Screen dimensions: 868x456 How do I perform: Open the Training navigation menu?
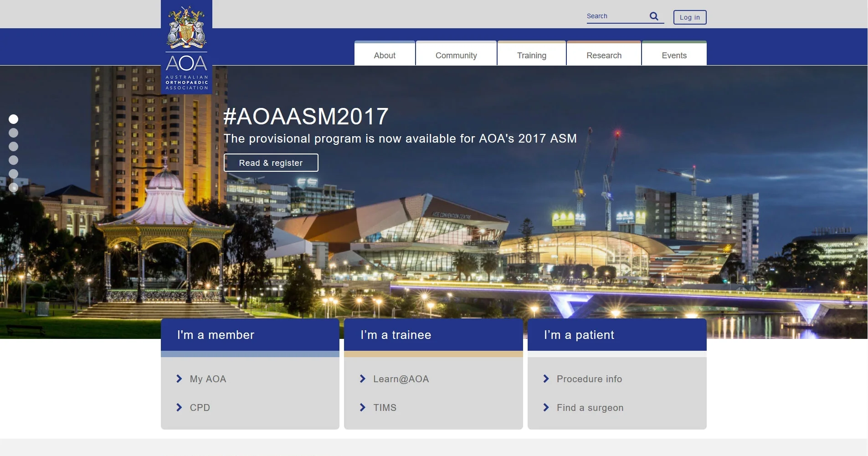tap(531, 55)
